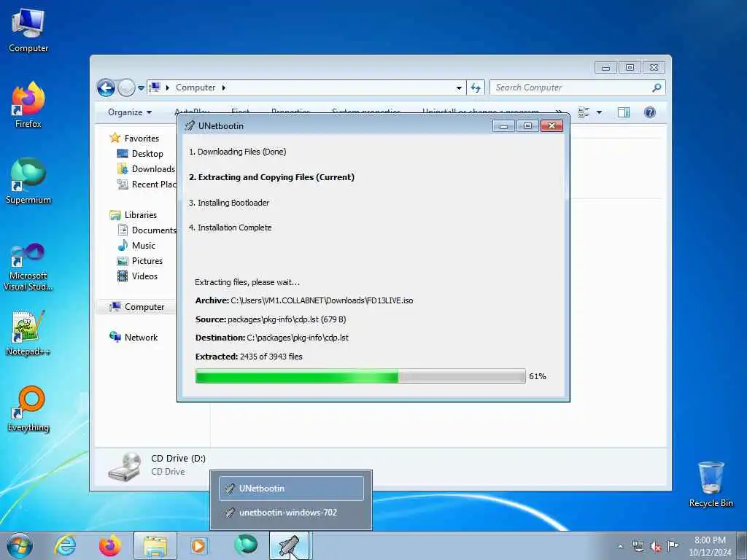This screenshot has width=747, height=560.
Task: Select Favorites in the navigation pane
Action: (134, 138)
